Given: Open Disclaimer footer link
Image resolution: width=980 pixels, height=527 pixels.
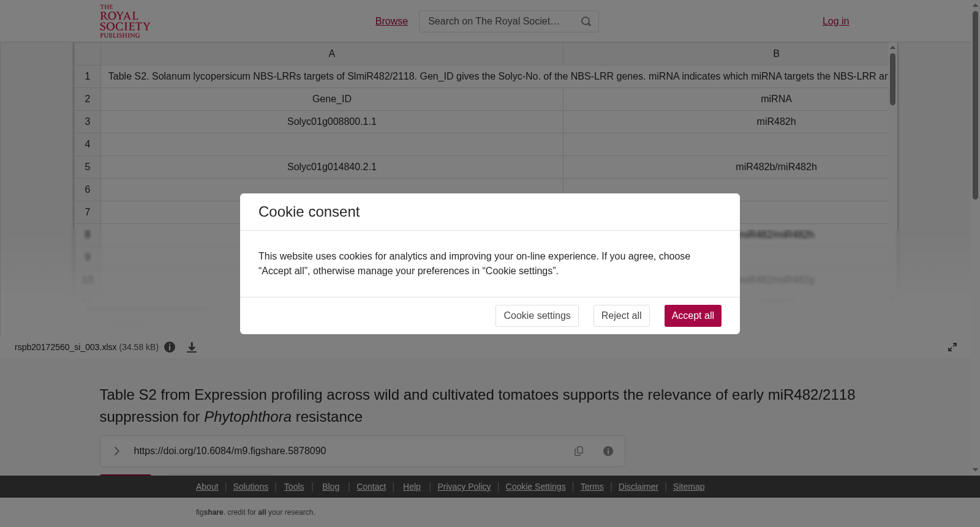Looking at the screenshot, I should point(638,487).
